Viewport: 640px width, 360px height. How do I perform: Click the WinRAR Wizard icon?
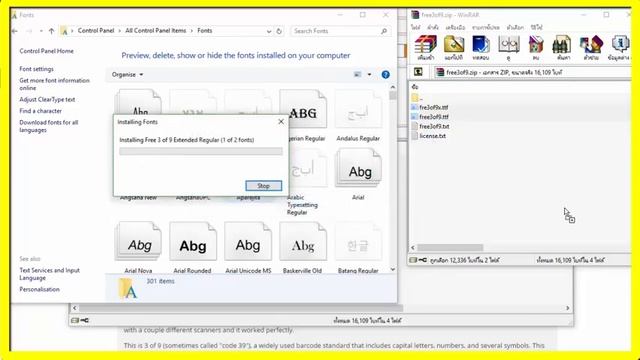click(591, 44)
